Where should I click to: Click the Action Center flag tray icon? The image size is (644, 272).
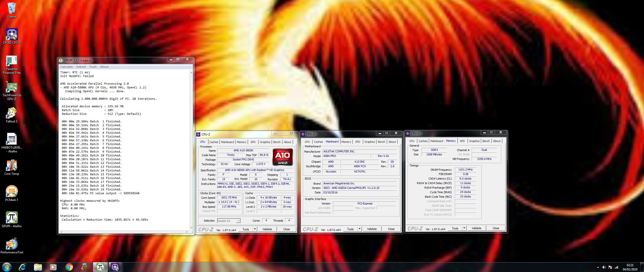[x=610, y=267]
